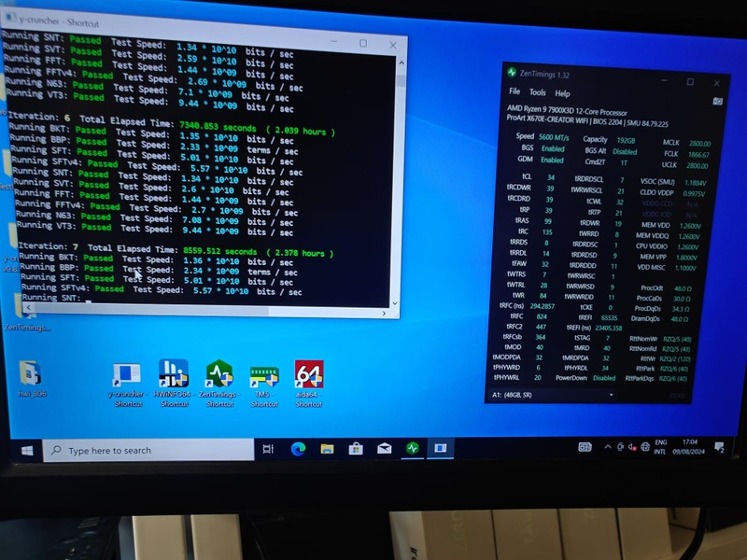The width and height of the screenshot is (747, 560).
Task: Click the tRFC (ns) value 294.2857
Action: (x=542, y=306)
